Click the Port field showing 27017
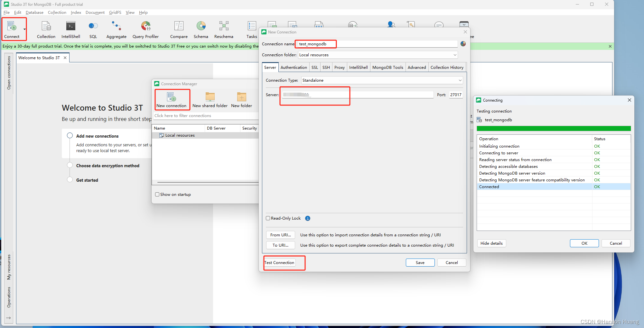The height and width of the screenshot is (328, 644). (456, 95)
